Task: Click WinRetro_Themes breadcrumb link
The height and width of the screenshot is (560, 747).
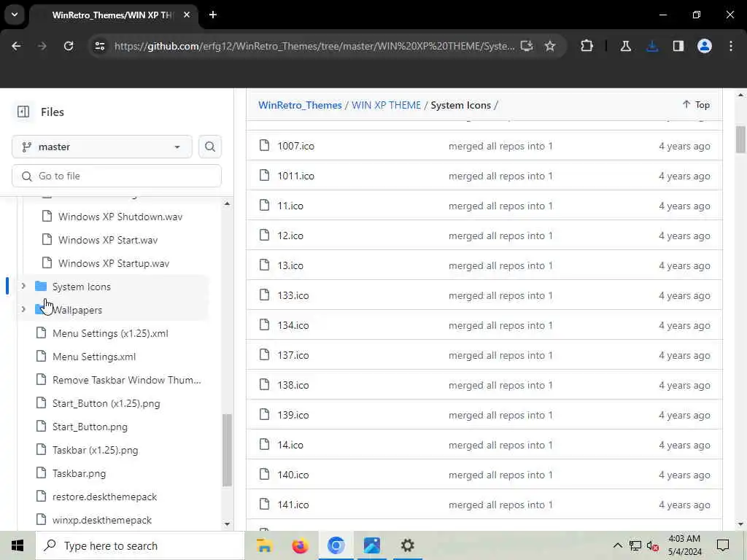Action: point(300,105)
